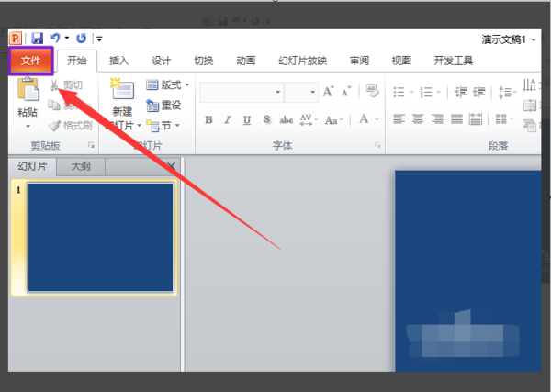Image resolution: width=551 pixels, height=392 pixels.
Task: Click the 粘贴 paste clipboard icon
Action: tap(28, 88)
